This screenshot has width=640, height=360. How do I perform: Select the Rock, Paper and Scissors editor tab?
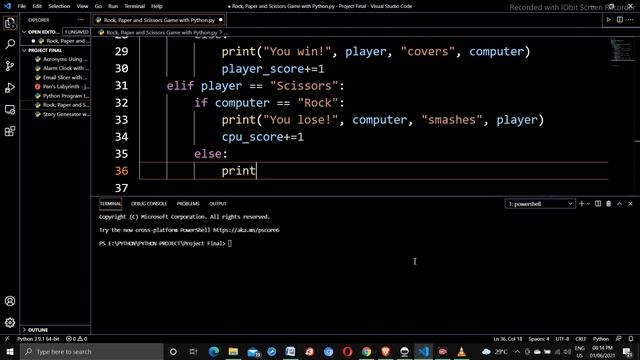point(159,20)
